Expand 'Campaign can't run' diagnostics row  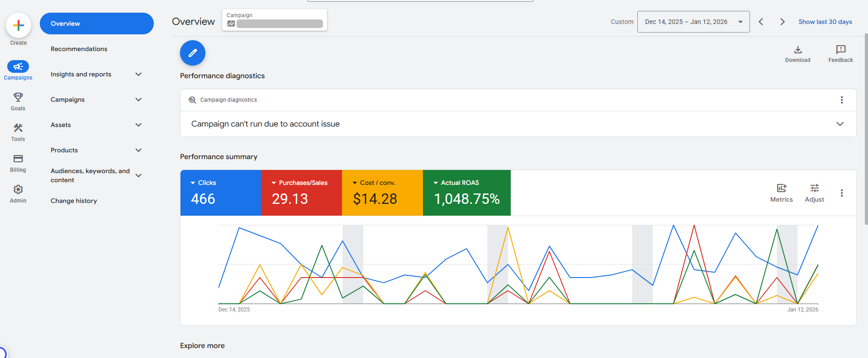518,124
